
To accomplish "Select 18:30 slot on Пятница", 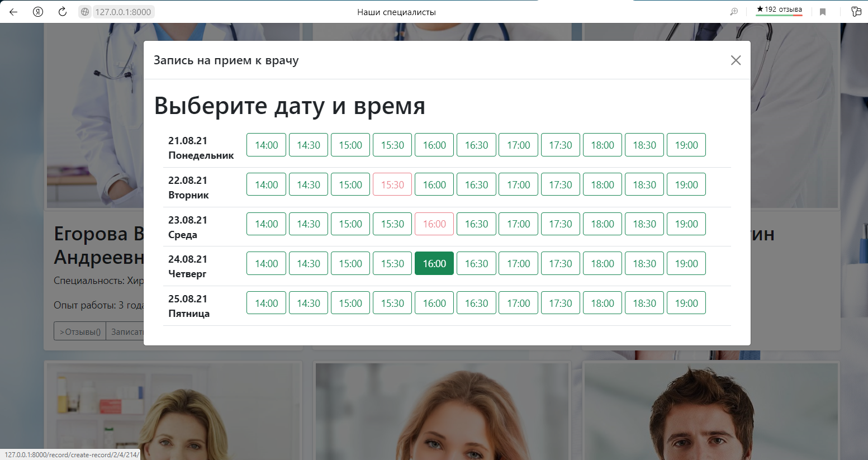I will click(644, 302).
